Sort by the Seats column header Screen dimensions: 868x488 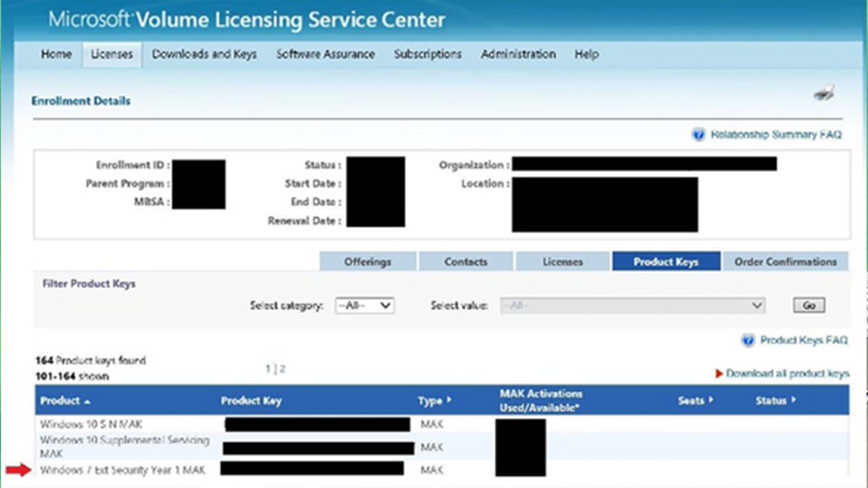point(695,400)
